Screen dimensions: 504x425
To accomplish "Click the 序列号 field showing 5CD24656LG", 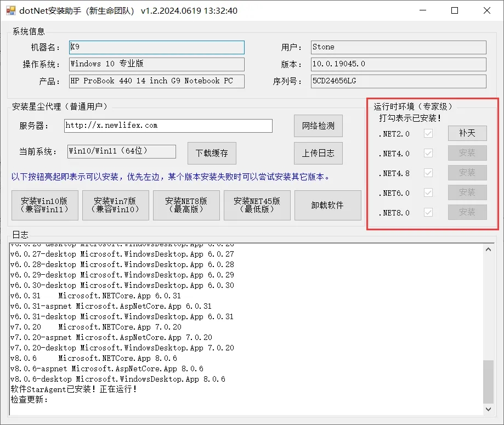I will 399,81.
